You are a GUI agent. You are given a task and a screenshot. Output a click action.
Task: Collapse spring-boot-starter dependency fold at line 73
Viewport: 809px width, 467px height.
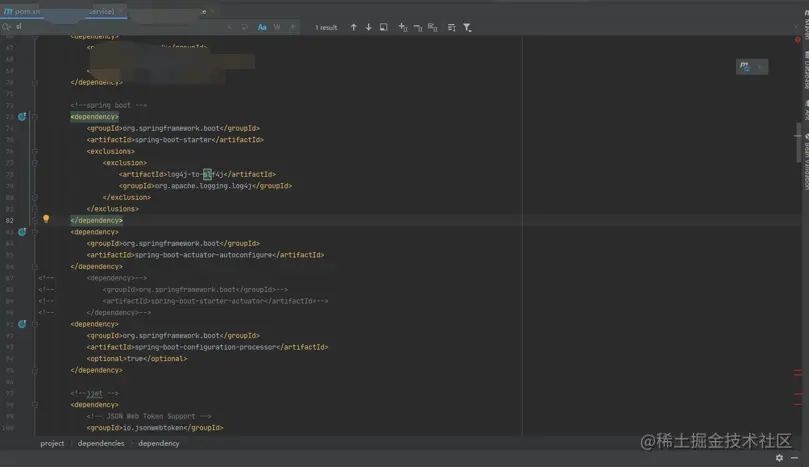pyautogui.click(x=36, y=117)
